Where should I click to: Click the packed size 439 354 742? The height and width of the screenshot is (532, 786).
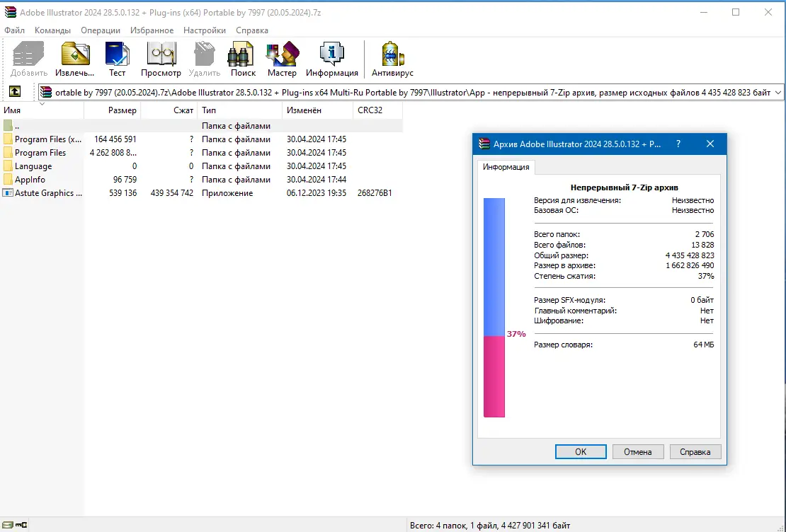point(172,193)
